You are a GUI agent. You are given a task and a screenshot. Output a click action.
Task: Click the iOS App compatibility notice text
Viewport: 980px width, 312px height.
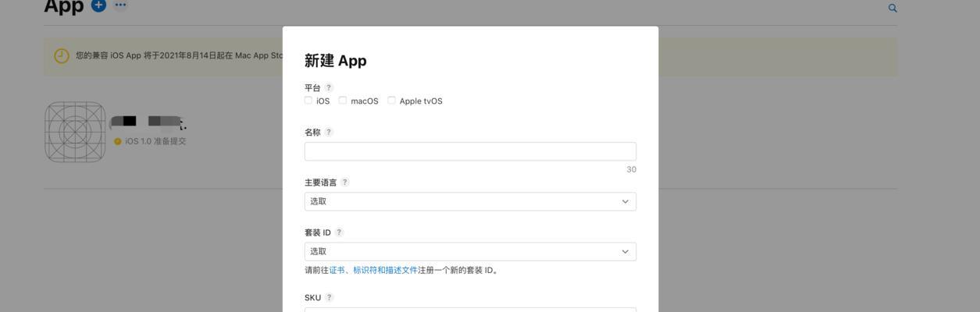pyautogui.click(x=179, y=55)
